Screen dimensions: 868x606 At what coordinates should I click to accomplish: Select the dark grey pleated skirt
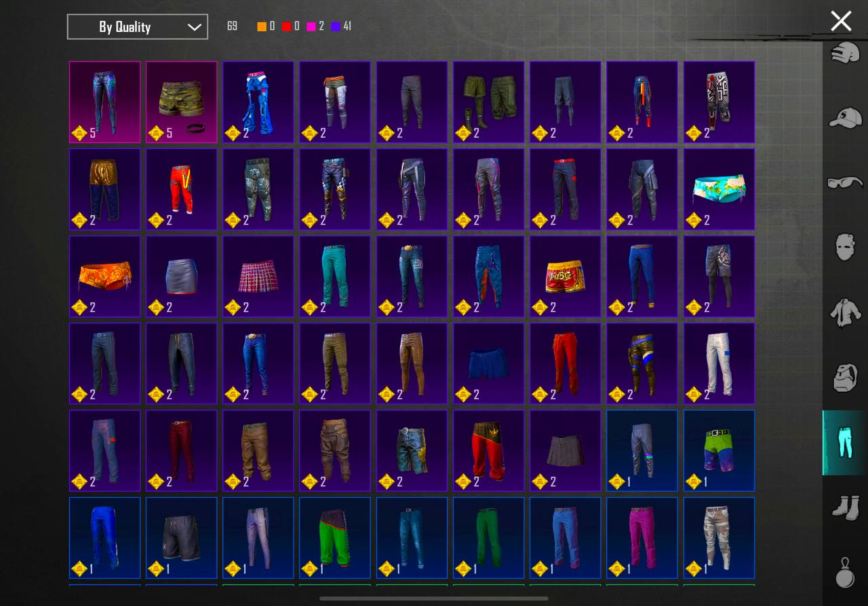(565, 451)
